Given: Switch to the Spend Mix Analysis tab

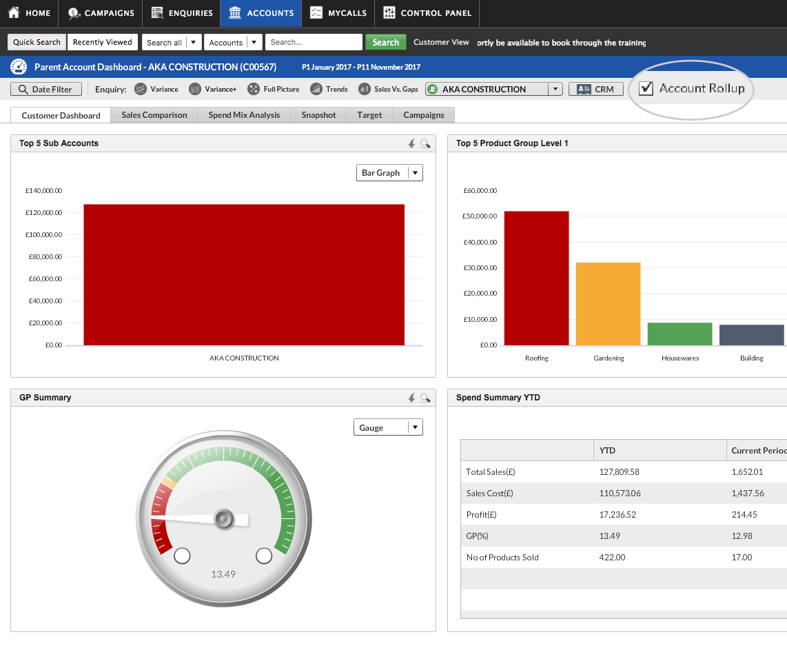Looking at the screenshot, I should tap(244, 115).
